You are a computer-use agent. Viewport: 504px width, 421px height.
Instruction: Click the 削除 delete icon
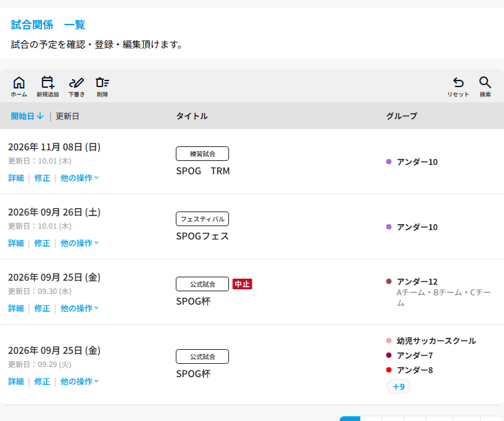pyautogui.click(x=103, y=86)
